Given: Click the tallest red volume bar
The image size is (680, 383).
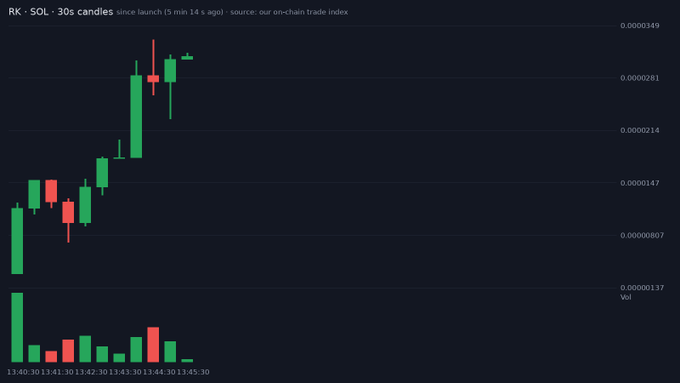Looking at the screenshot, I should (x=153, y=345).
